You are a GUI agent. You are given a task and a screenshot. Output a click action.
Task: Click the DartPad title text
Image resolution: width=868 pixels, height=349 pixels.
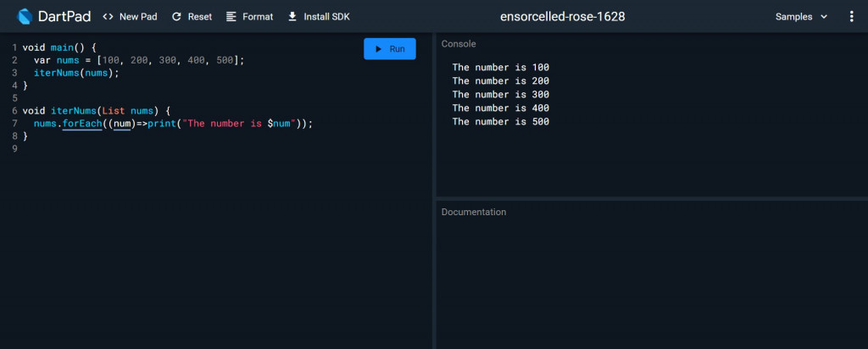coord(64,17)
